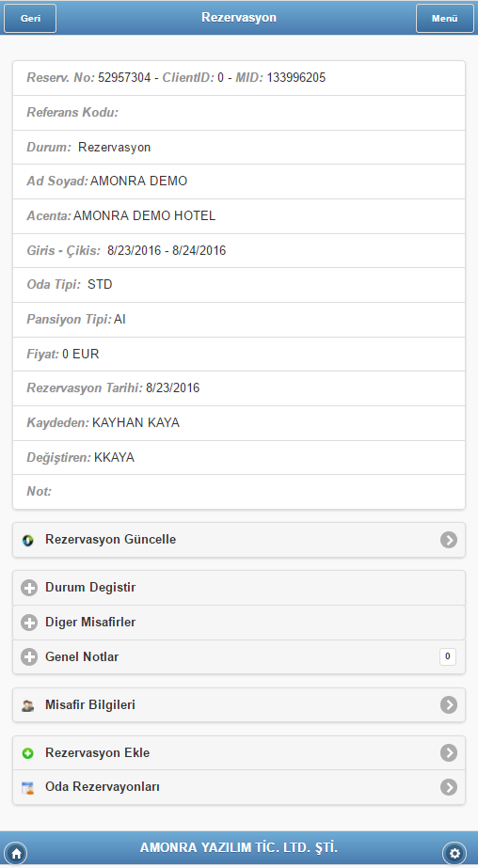Click the green plus Rezervasyon Ekle icon
Screen dimensions: 478x868
pyautogui.click(x=27, y=753)
